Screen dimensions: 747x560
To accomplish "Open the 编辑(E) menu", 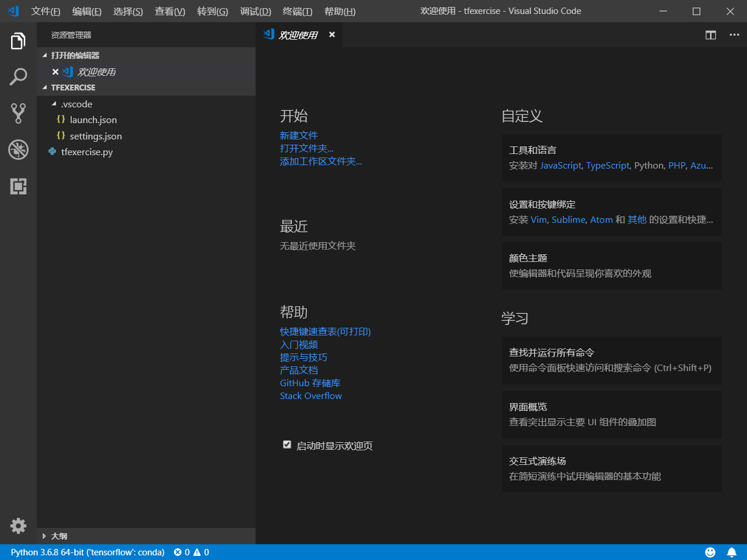I will tap(86, 11).
